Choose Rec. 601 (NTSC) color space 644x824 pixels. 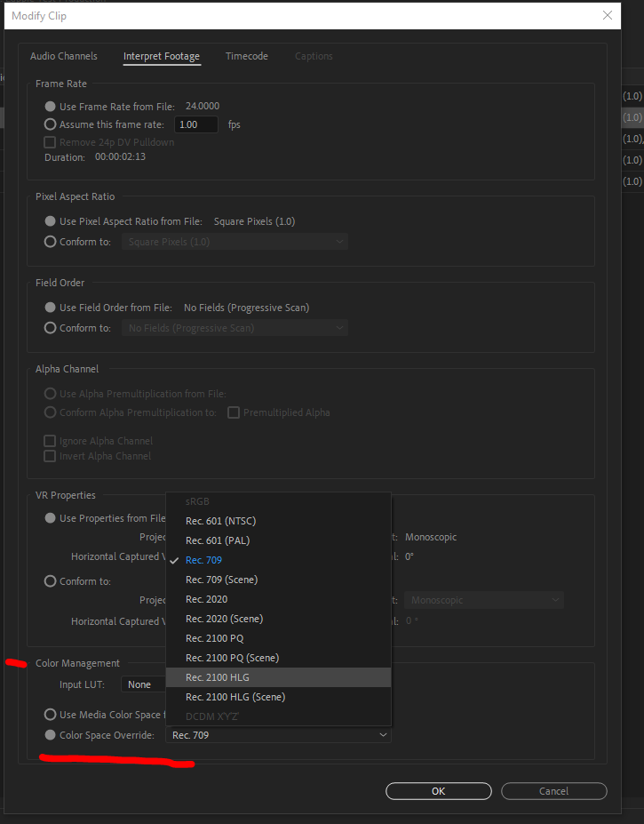coord(220,521)
